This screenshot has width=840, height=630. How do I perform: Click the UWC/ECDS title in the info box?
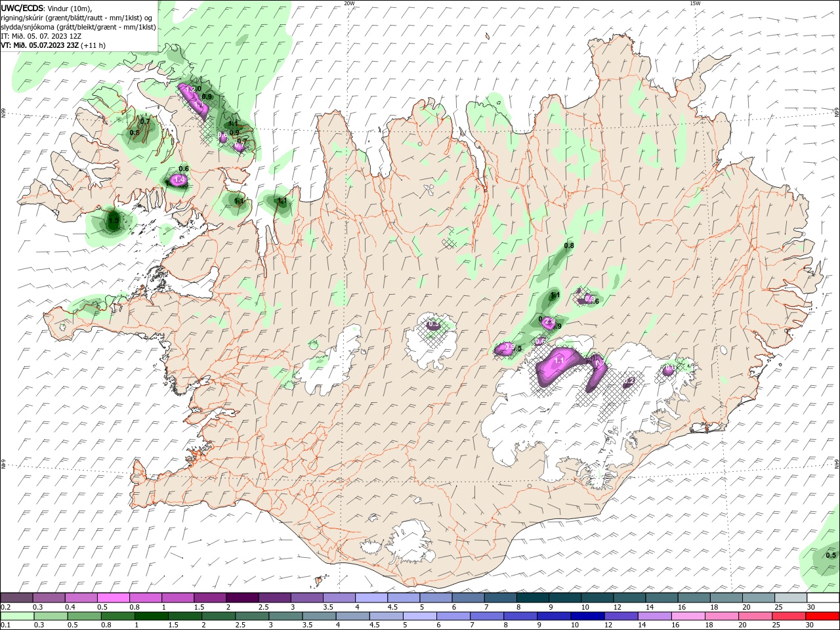22,8
